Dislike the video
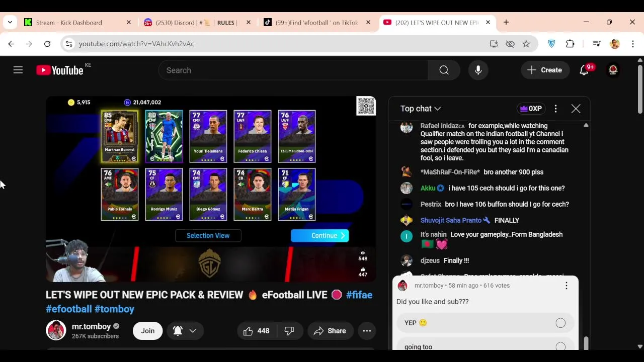This screenshot has width=644, height=362. tap(289, 331)
